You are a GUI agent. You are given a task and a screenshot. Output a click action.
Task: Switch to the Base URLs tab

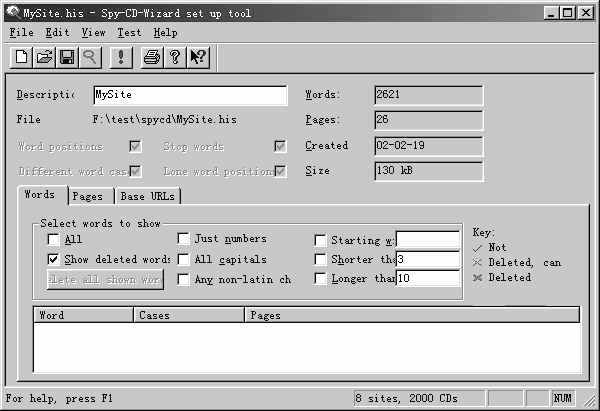(147, 197)
